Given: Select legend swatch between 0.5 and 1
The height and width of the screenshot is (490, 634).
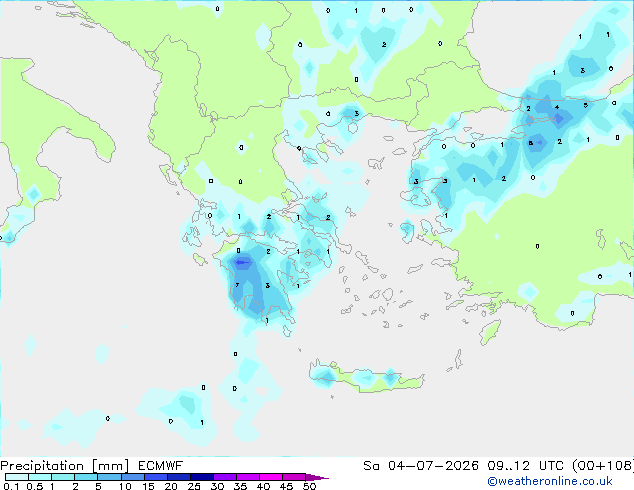Looking at the screenshot, I should (40, 477).
